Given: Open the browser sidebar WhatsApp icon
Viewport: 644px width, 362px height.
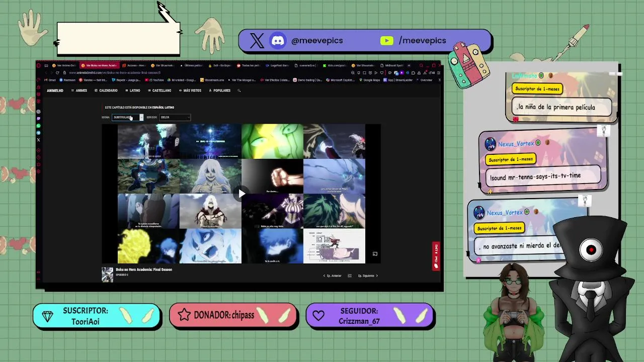Looking at the screenshot, I should pyautogui.click(x=38, y=126).
